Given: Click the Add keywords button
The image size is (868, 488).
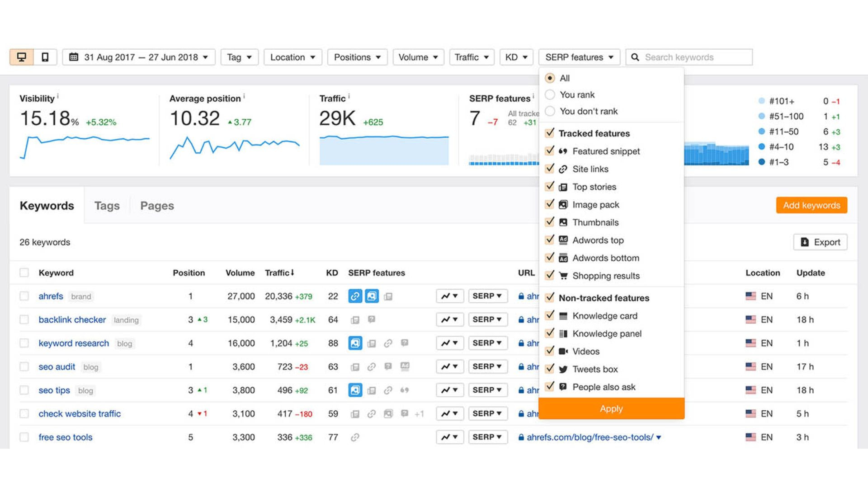Looking at the screenshot, I should (x=812, y=205).
